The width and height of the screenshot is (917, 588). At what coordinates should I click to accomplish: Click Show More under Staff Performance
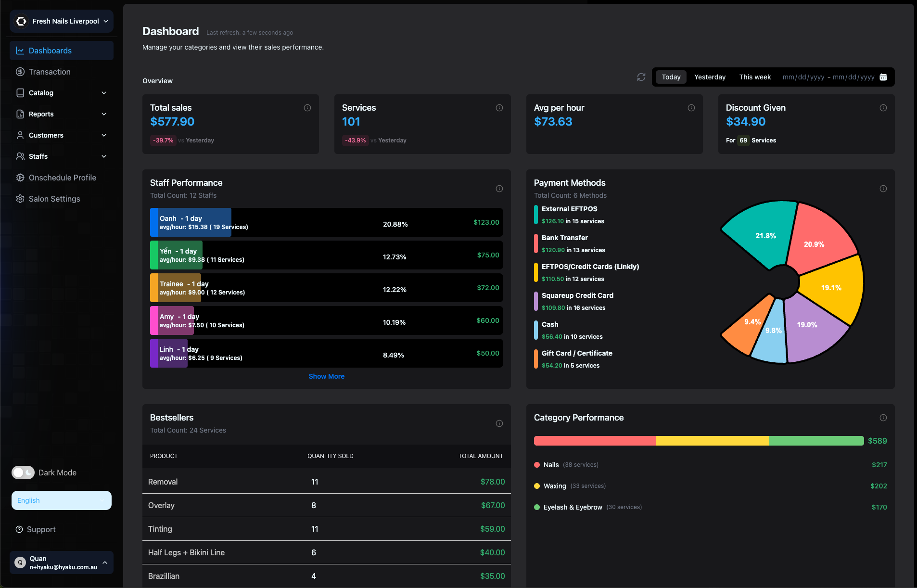pyautogui.click(x=326, y=376)
